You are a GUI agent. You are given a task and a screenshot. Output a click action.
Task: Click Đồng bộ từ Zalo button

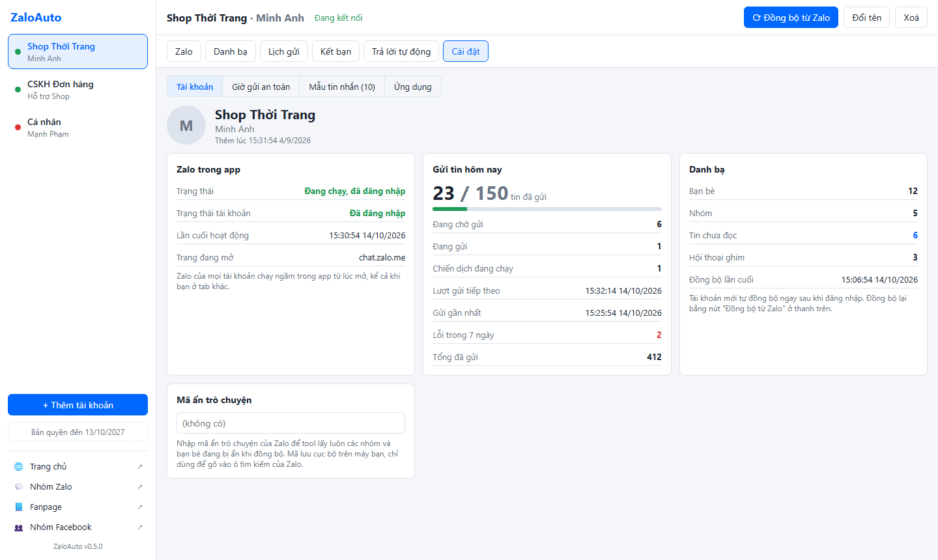pos(791,18)
